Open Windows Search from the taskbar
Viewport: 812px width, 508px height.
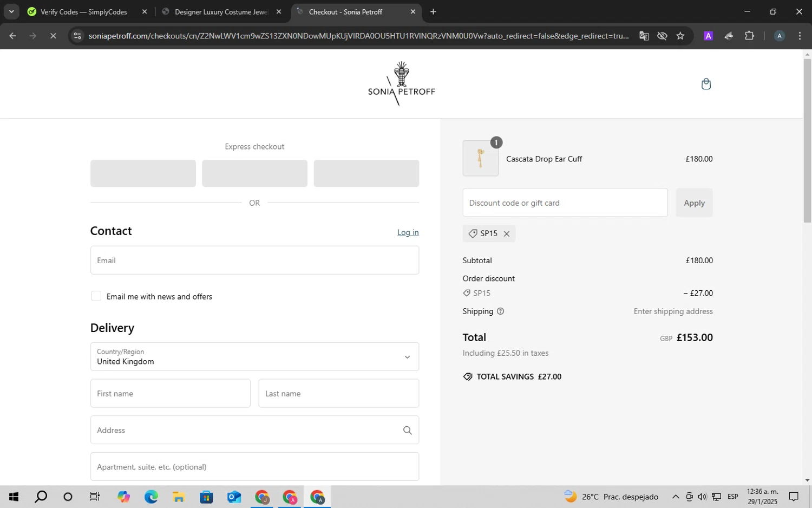click(41, 497)
